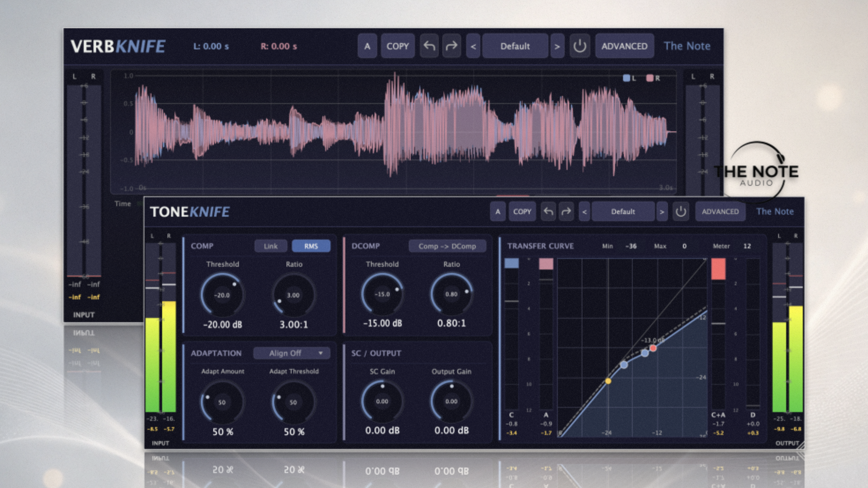The image size is (868, 488).
Task: Select the yellow point on transfer curve
Action: (x=608, y=381)
